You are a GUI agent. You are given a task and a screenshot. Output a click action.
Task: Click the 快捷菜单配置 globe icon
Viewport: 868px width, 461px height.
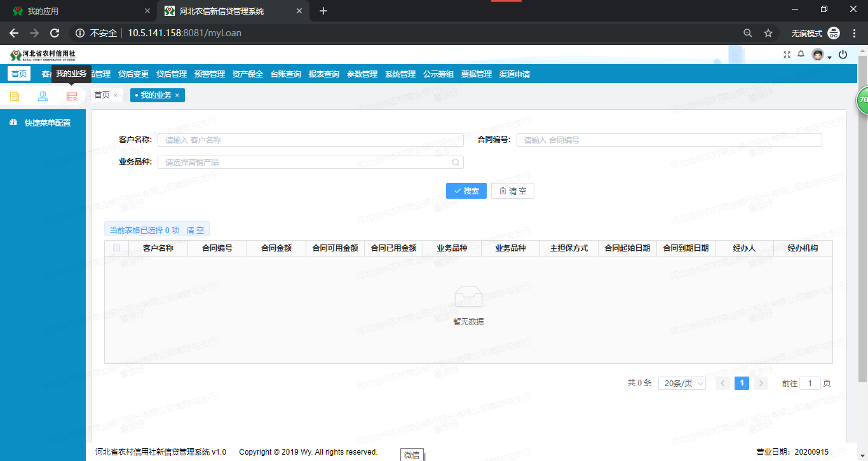[12, 122]
